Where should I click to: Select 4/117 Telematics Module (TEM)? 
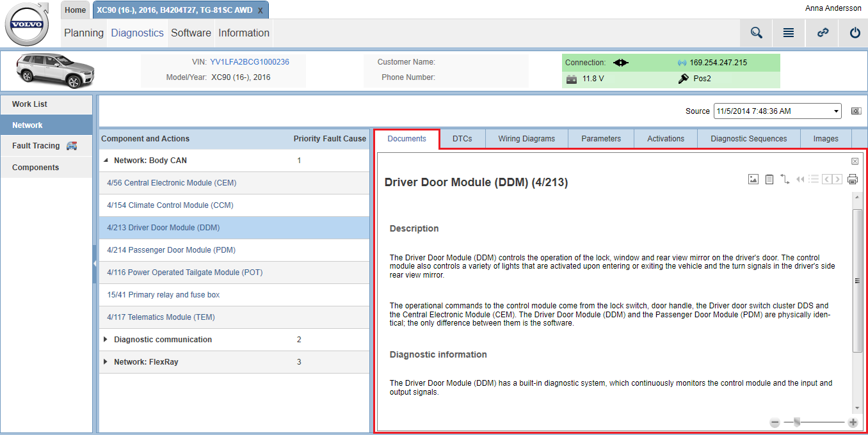point(234,317)
